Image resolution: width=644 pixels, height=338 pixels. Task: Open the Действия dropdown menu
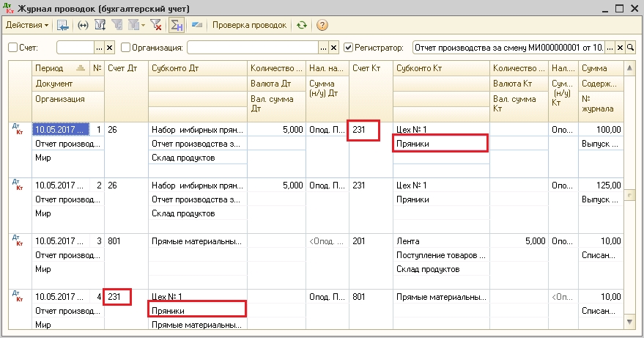coord(27,25)
